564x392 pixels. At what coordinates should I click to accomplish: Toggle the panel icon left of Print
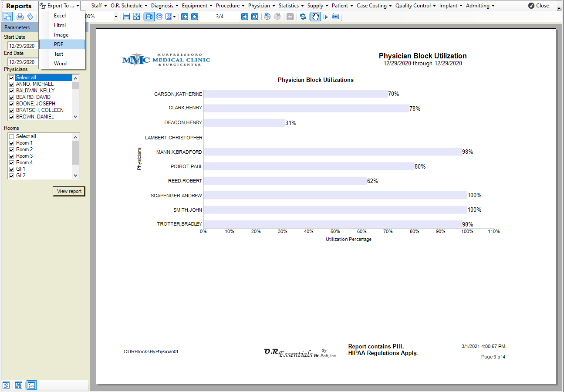tap(8, 17)
